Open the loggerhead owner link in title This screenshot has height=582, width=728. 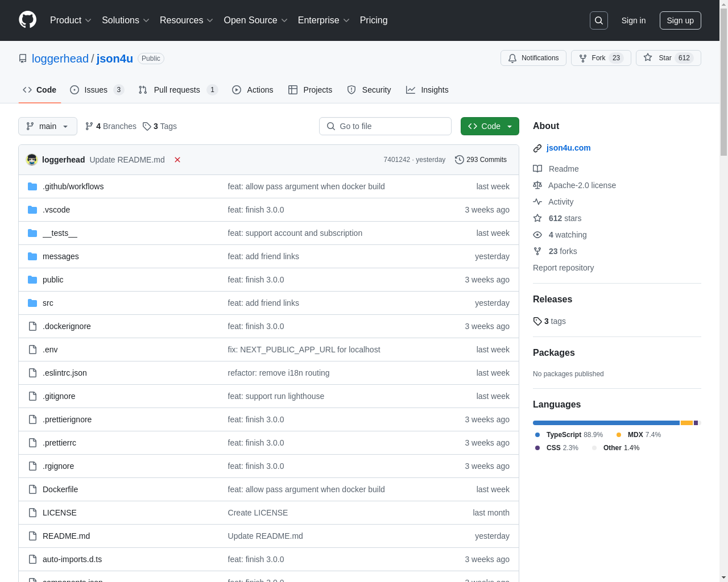(60, 59)
